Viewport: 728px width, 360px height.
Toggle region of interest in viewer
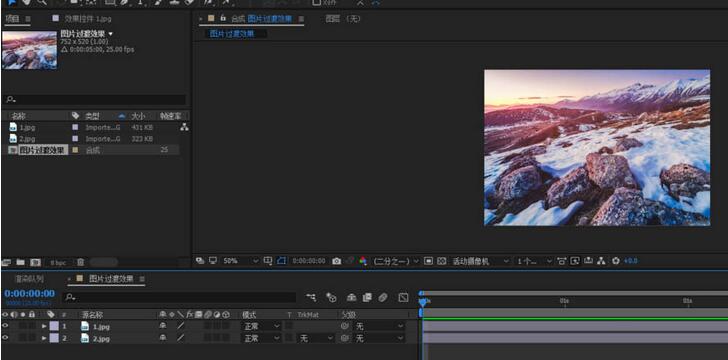click(429, 261)
